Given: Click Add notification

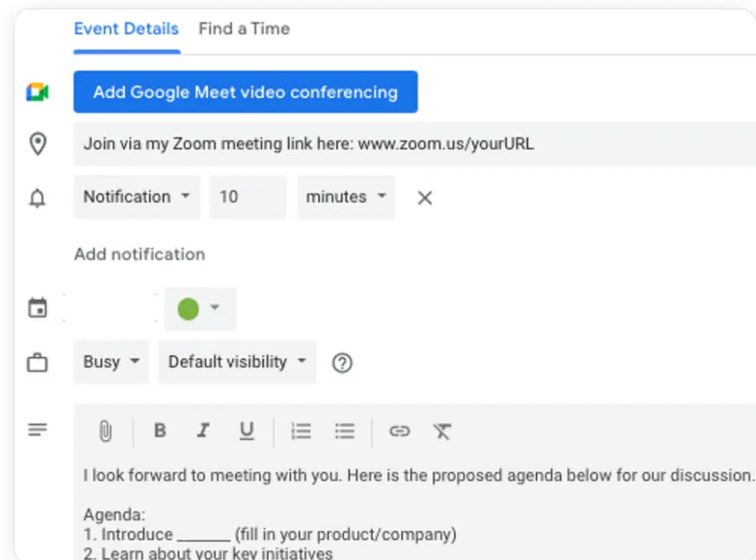Looking at the screenshot, I should 140,254.
